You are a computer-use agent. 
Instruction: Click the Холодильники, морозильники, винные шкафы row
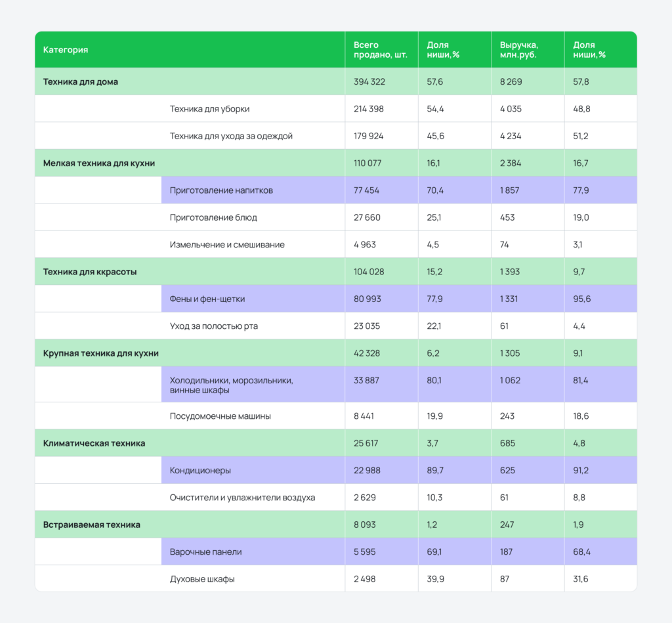pos(231,385)
